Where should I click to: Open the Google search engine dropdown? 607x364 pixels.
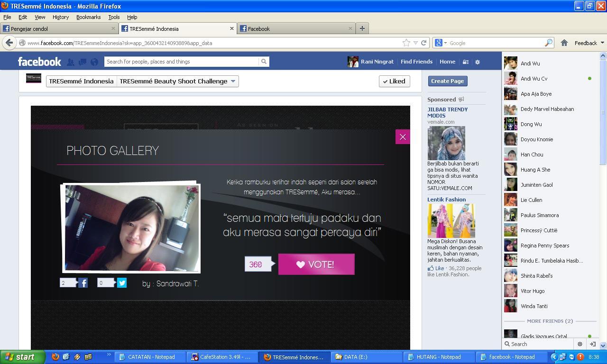[441, 43]
